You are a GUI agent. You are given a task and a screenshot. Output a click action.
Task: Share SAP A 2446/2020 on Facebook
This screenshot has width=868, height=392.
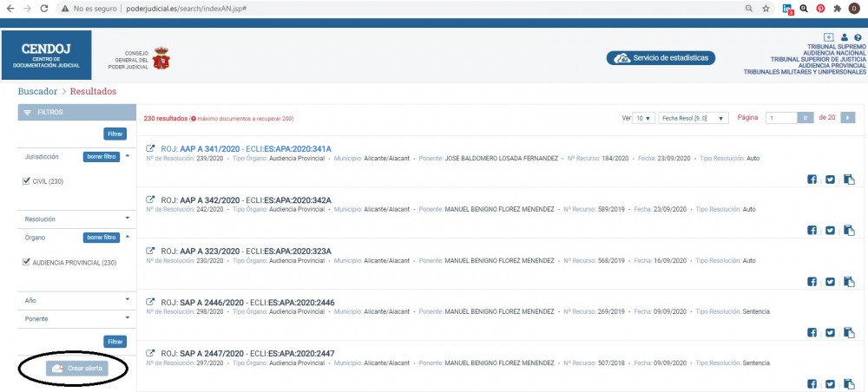[x=812, y=333]
